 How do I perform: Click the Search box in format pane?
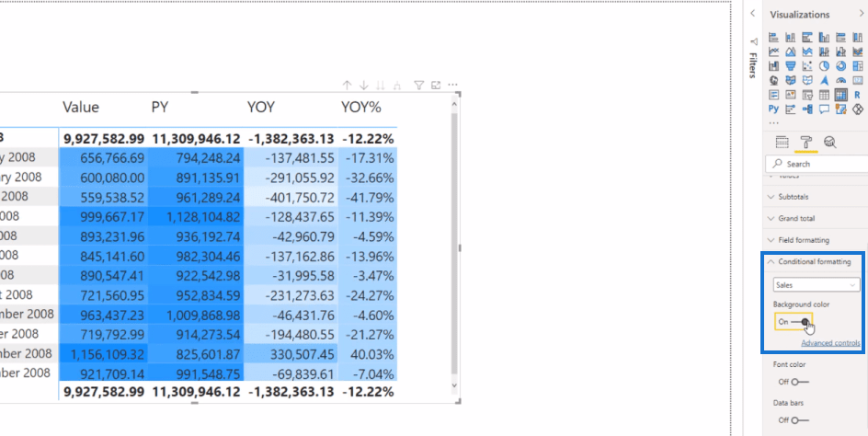(817, 164)
